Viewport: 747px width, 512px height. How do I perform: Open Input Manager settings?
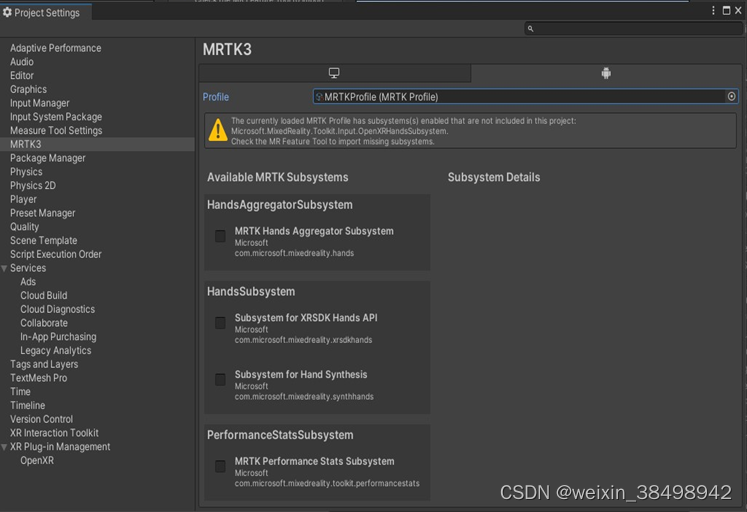[x=40, y=103]
